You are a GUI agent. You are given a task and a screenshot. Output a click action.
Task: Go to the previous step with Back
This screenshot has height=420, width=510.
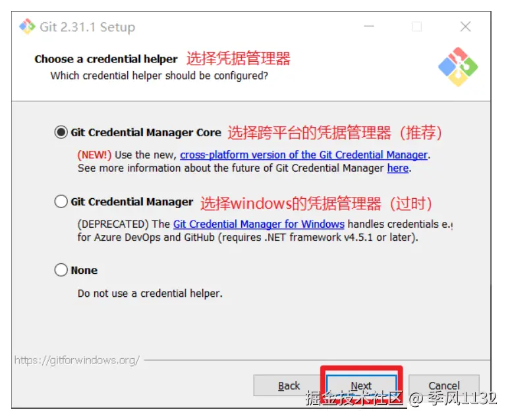click(x=288, y=386)
